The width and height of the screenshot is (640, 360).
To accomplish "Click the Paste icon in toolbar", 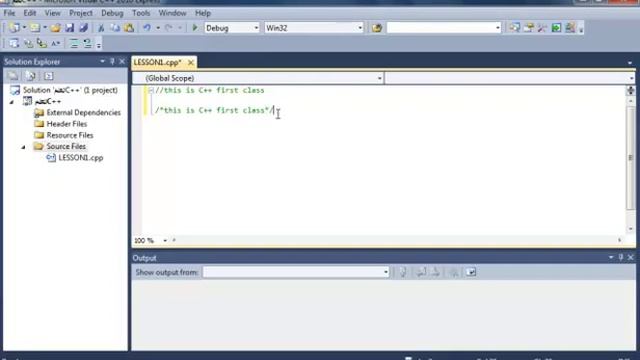I will click(129, 28).
